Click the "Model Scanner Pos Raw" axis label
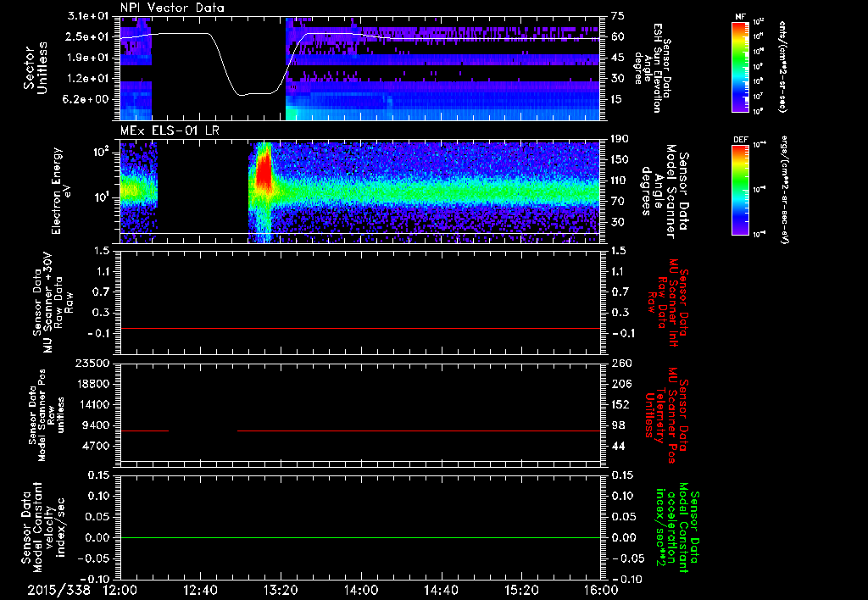This screenshot has height=600, width=868. [x=46, y=415]
